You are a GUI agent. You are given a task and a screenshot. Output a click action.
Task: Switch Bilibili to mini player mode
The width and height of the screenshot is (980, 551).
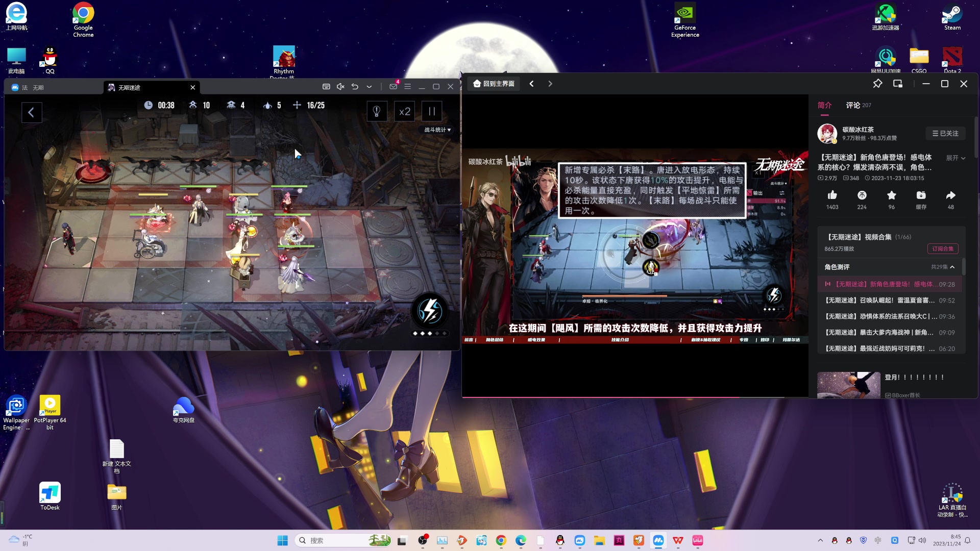(898, 84)
